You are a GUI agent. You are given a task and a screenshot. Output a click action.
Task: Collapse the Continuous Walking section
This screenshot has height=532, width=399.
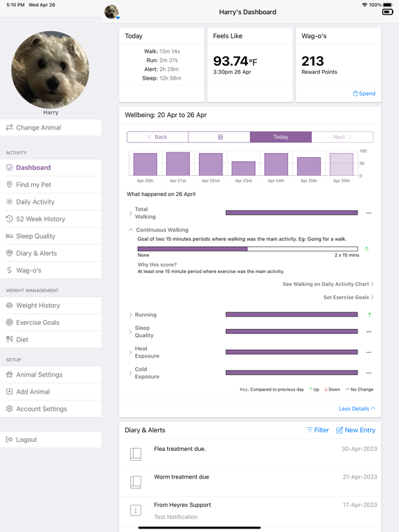(x=131, y=230)
